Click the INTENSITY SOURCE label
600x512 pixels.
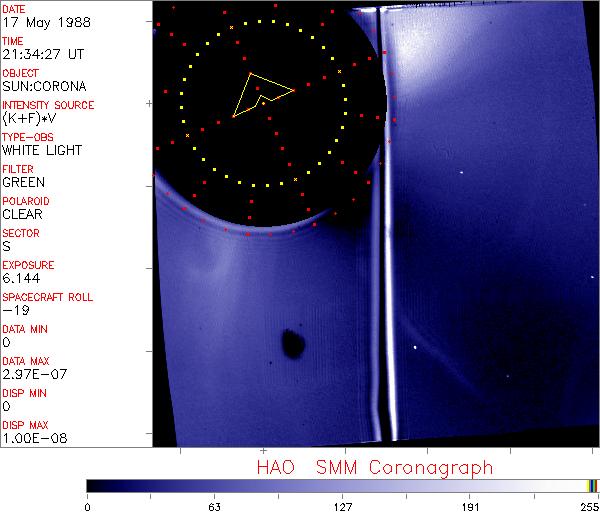(48, 105)
